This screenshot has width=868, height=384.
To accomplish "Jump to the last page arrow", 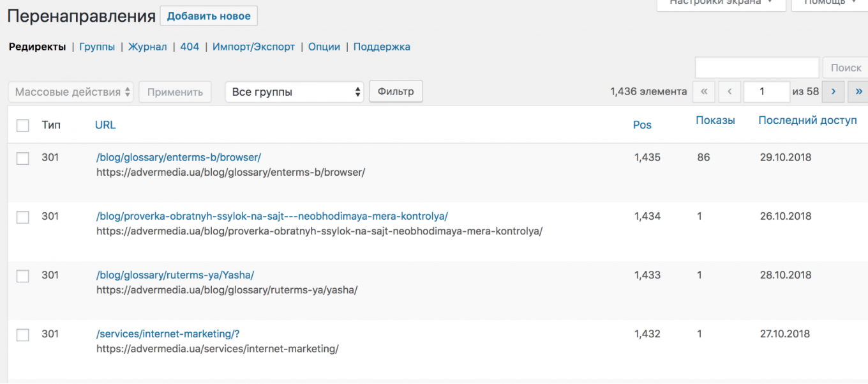I will tap(858, 91).
